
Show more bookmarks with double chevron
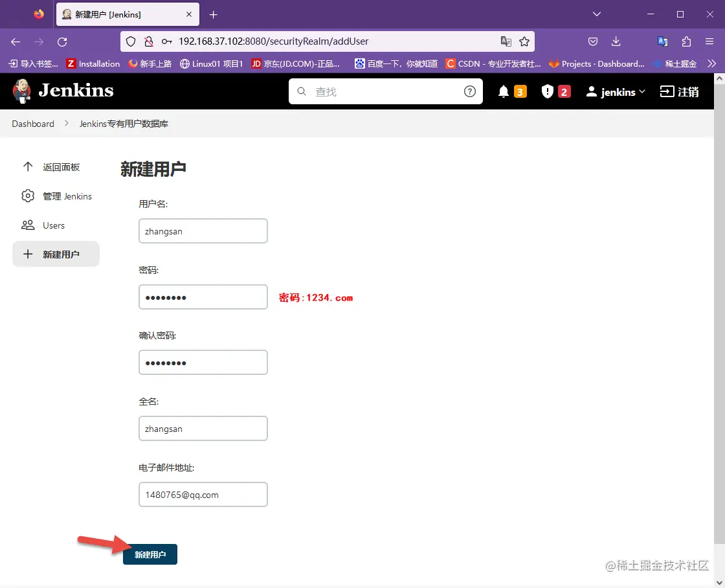point(711,64)
